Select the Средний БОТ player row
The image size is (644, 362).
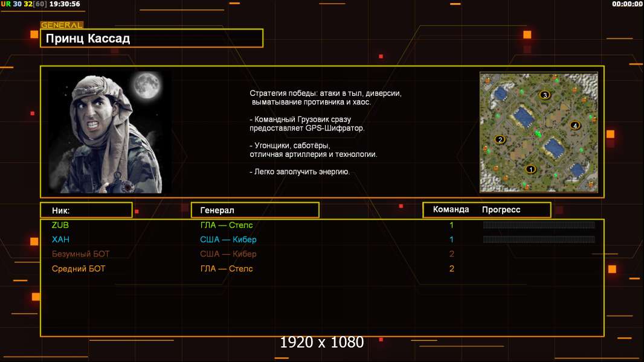[322, 269]
